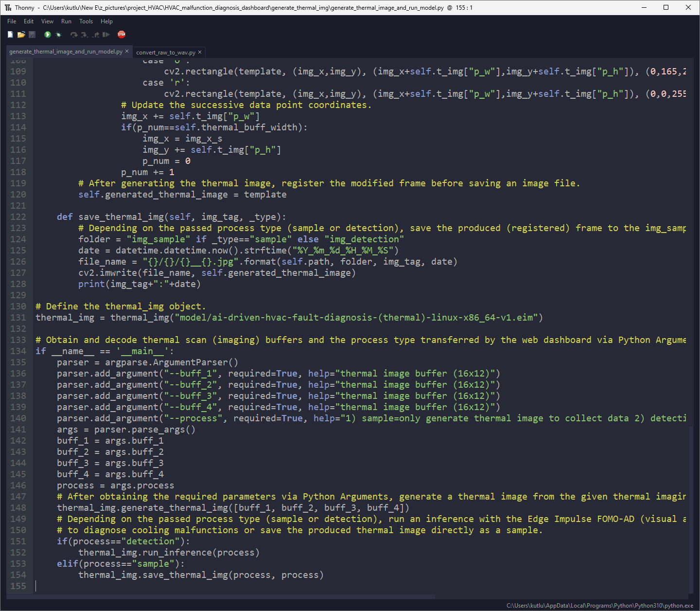The image size is (700, 611).
Task: Close the generate_thermal_image_and_run_model.py tab
Action: (x=127, y=51)
